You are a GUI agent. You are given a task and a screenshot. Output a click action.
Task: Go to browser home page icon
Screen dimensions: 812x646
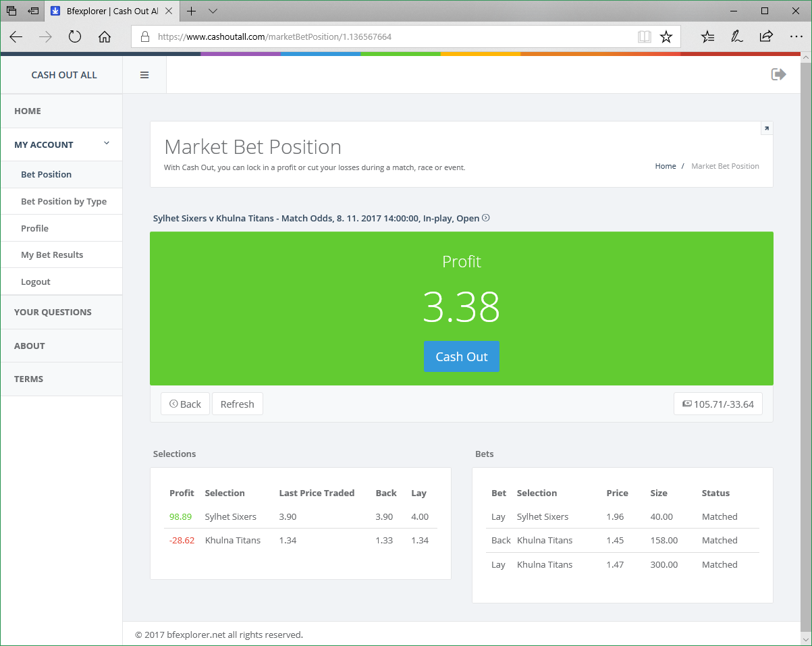(x=105, y=37)
